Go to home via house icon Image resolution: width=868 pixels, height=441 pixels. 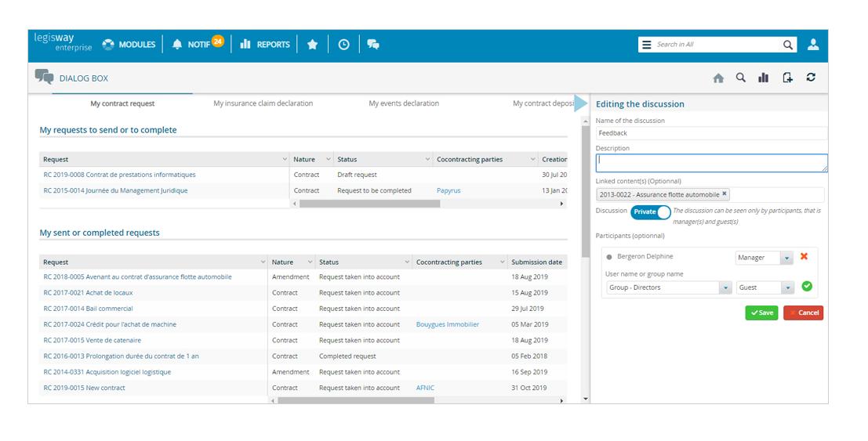pyautogui.click(x=717, y=78)
